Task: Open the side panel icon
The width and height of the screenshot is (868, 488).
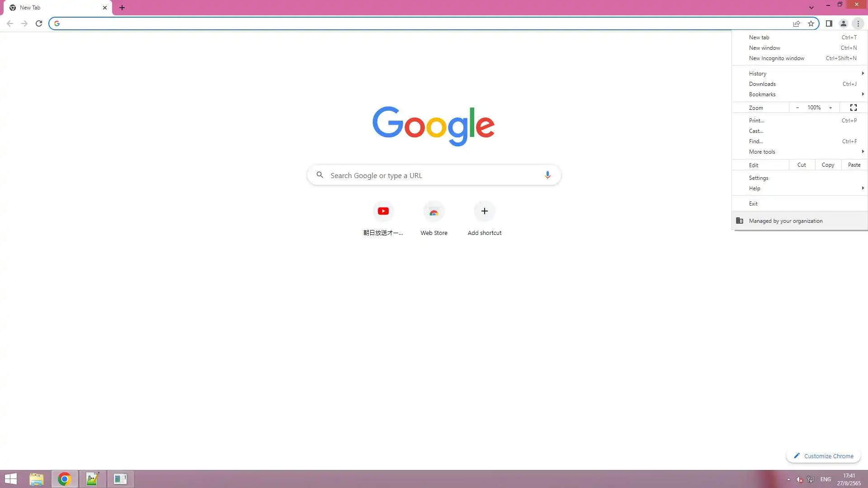Action: tap(829, 23)
